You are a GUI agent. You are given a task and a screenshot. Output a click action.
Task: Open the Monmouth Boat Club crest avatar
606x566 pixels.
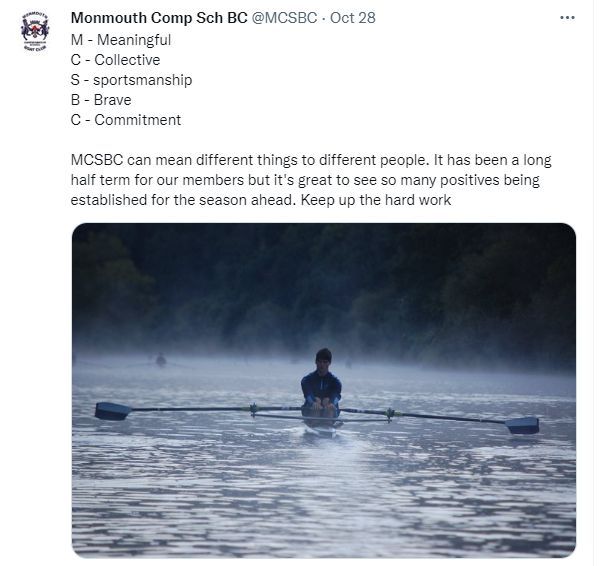(x=35, y=31)
